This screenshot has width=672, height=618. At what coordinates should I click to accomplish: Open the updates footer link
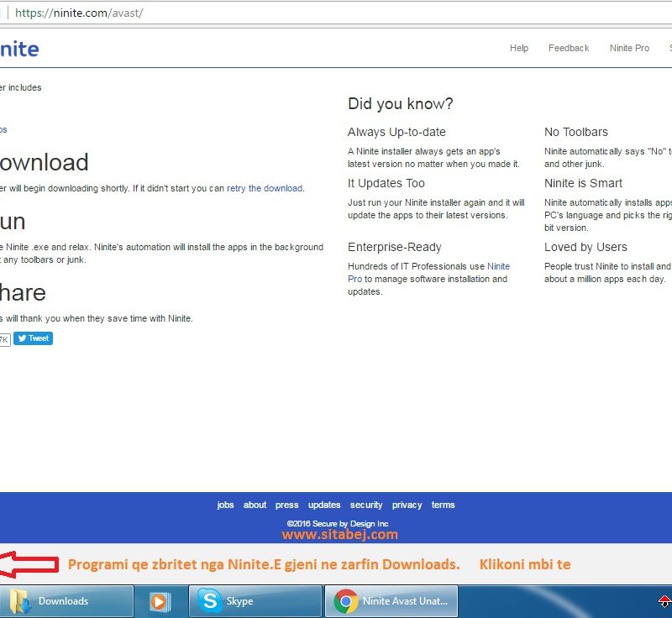[324, 505]
